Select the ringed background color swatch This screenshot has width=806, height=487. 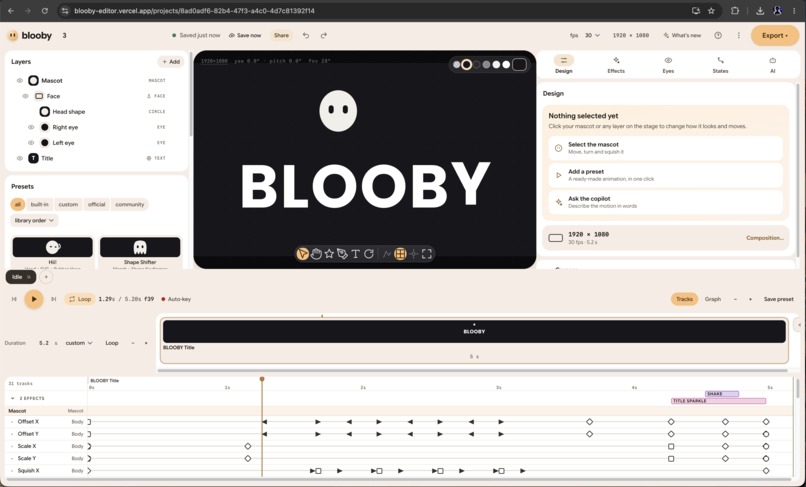point(466,64)
